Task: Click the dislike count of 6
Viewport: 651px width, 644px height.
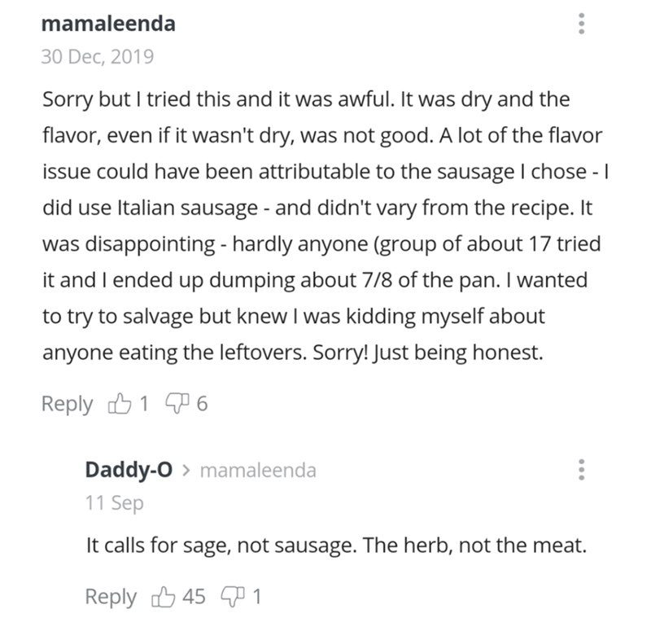Action: (202, 404)
